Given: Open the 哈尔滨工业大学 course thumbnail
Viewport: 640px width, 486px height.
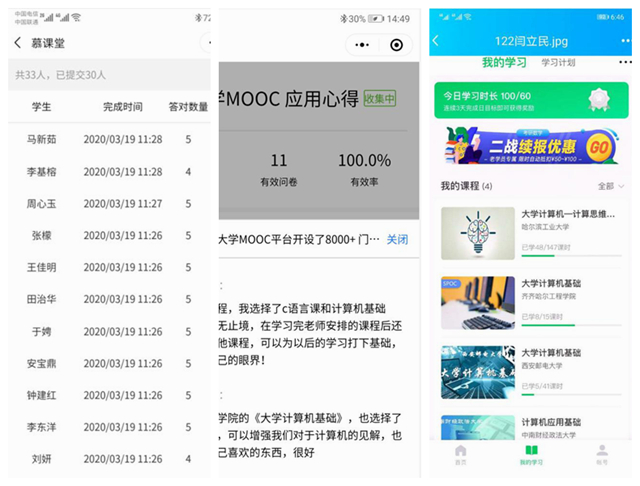Looking at the screenshot, I should 477,233.
